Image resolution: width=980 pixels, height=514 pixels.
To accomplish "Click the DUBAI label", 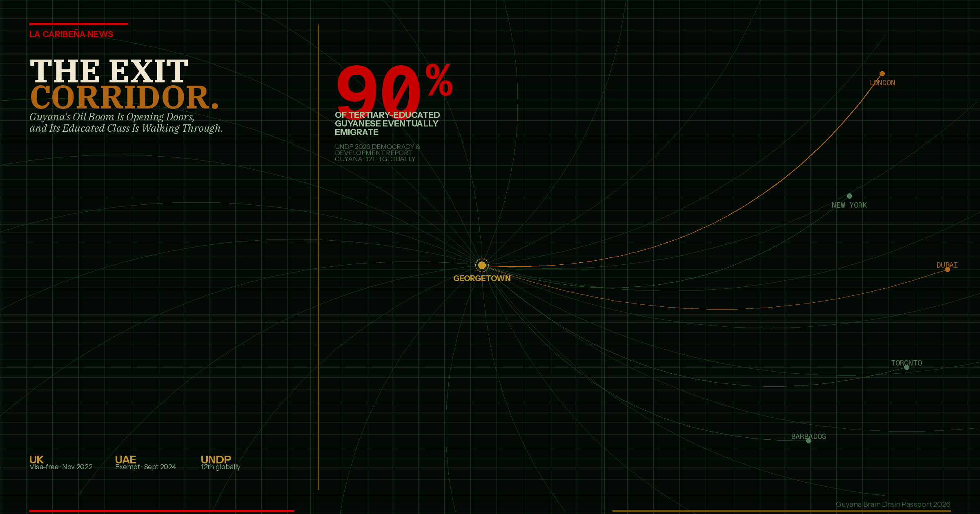I will point(947,265).
